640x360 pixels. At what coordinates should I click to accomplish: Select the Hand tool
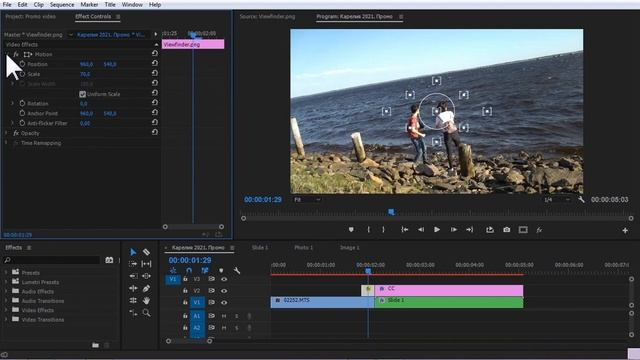click(x=146, y=301)
